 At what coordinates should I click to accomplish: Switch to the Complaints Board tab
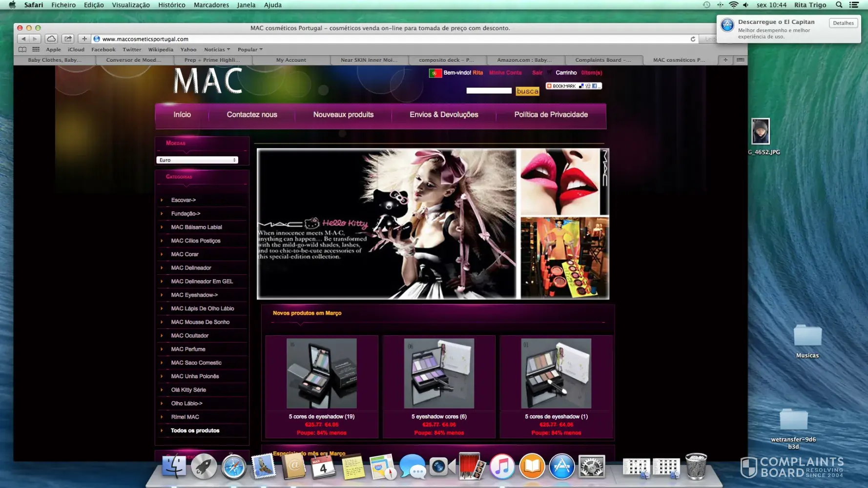pyautogui.click(x=603, y=60)
